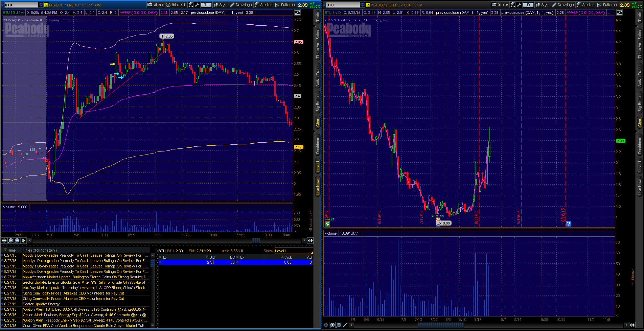Toggle the Active Trader tab by the left chart

click(x=318, y=75)
